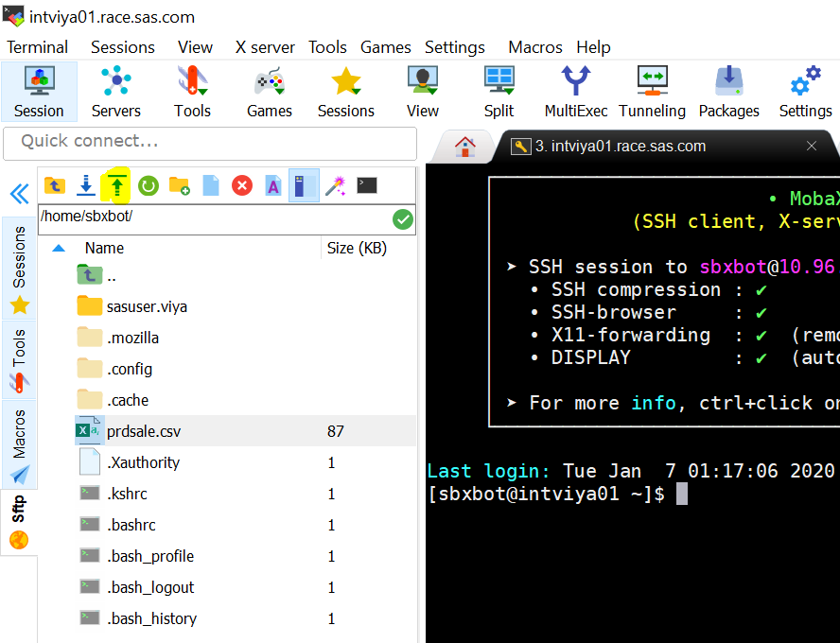Open the Sessions menu
The height and width of the screenshot is (643, 840).
(122, 47)
